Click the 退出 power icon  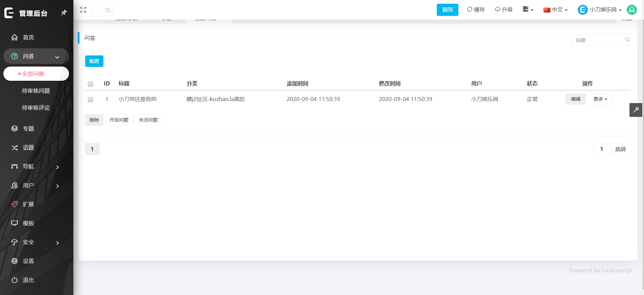click(x=15, y=280)
